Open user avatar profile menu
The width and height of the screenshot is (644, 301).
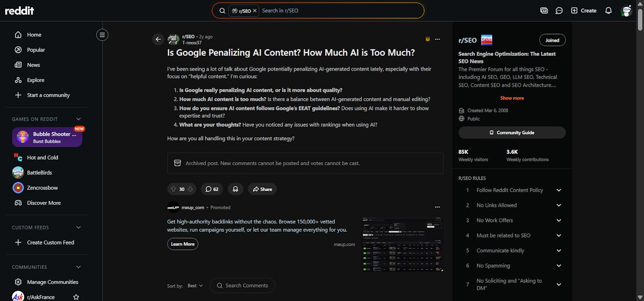tap(626, 10)
